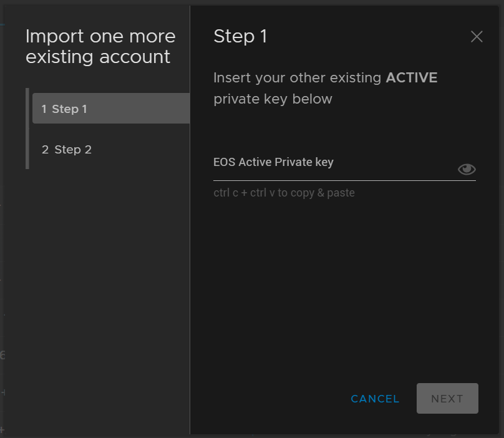Click the divider between stepper and form
The height and width of the screenshot is (438, 504).
[x=190, y=250]
